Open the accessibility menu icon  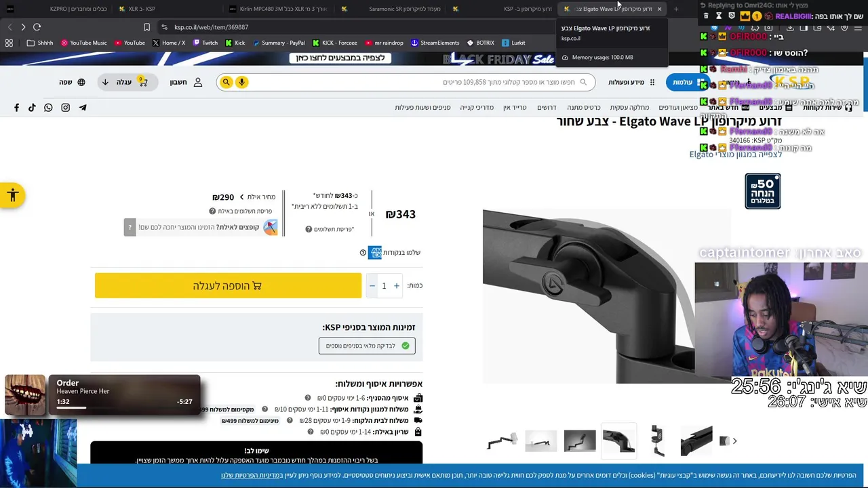(x=12, y=196)
